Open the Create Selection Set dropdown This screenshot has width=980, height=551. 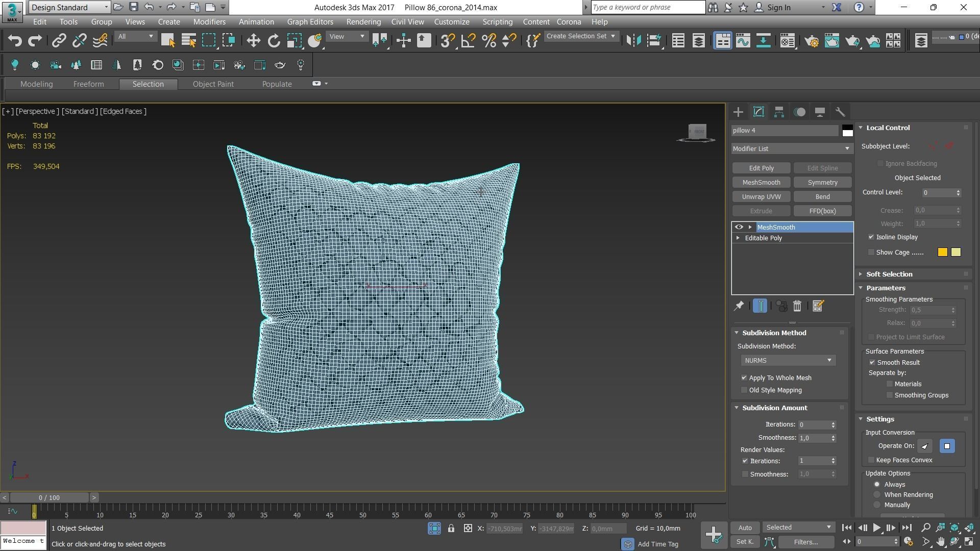point(581,36)
